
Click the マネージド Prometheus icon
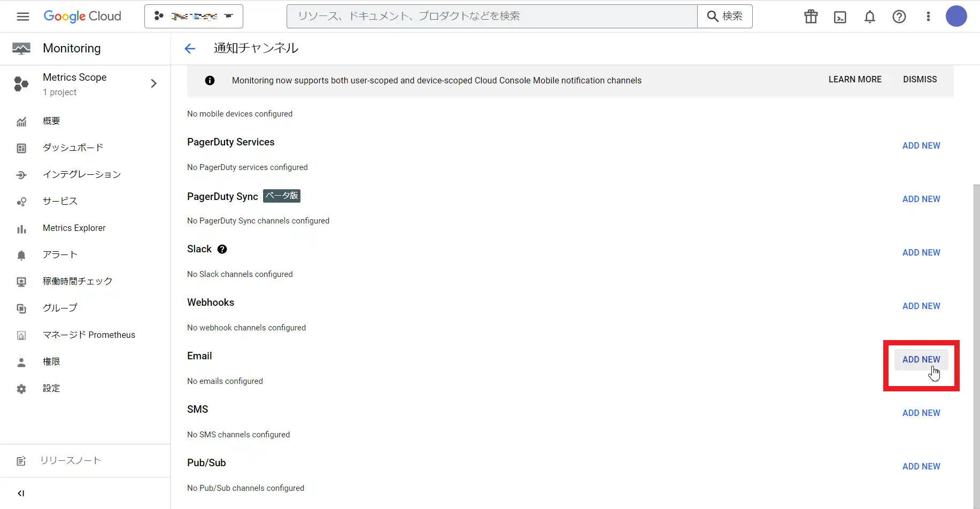click(x=21, y=336)
